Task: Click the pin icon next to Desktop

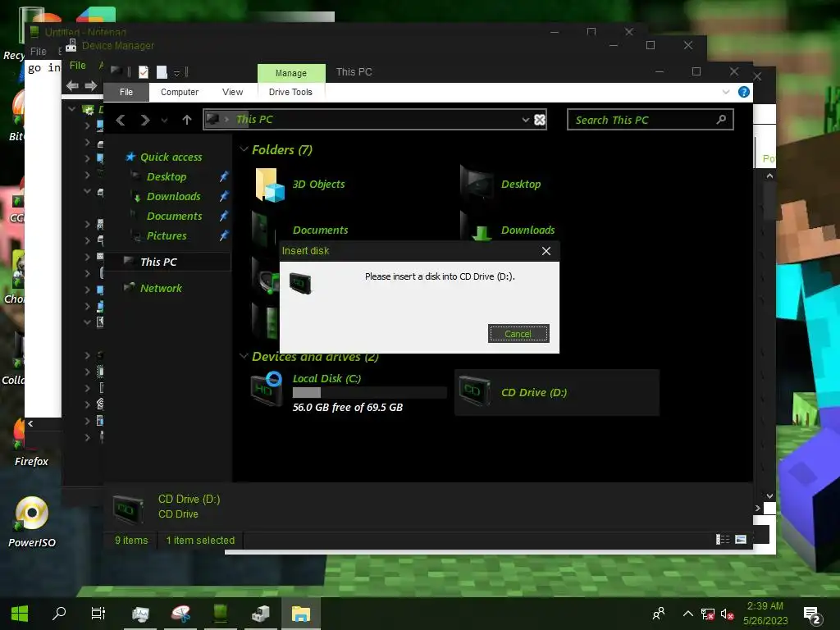Action: pyautogui.click(x=224, y=177)
